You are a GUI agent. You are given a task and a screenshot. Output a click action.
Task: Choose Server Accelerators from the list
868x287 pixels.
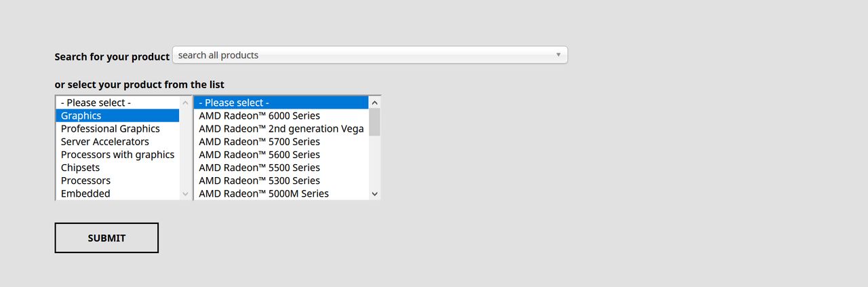(117, 142)
